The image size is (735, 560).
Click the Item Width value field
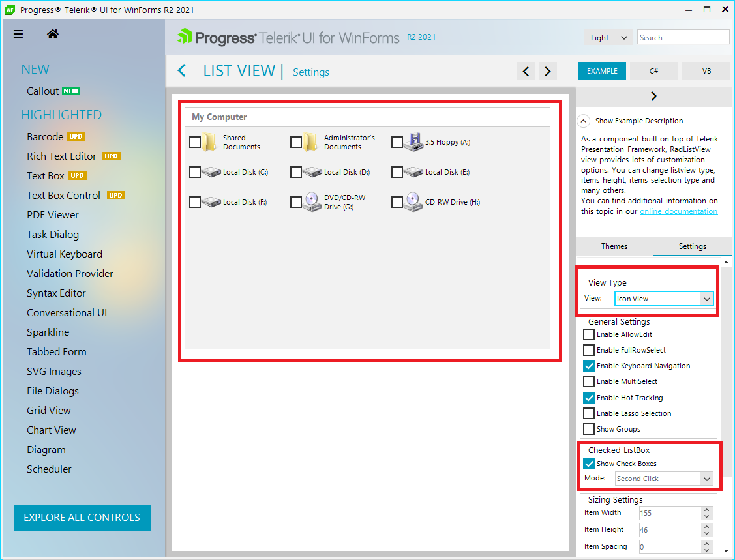click(x=670, y=513)
